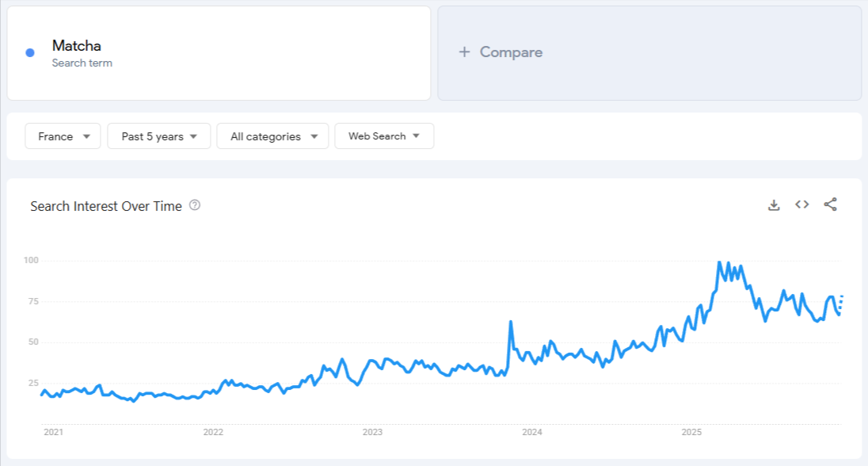Click the 2023 axis label

coord(373,433)
